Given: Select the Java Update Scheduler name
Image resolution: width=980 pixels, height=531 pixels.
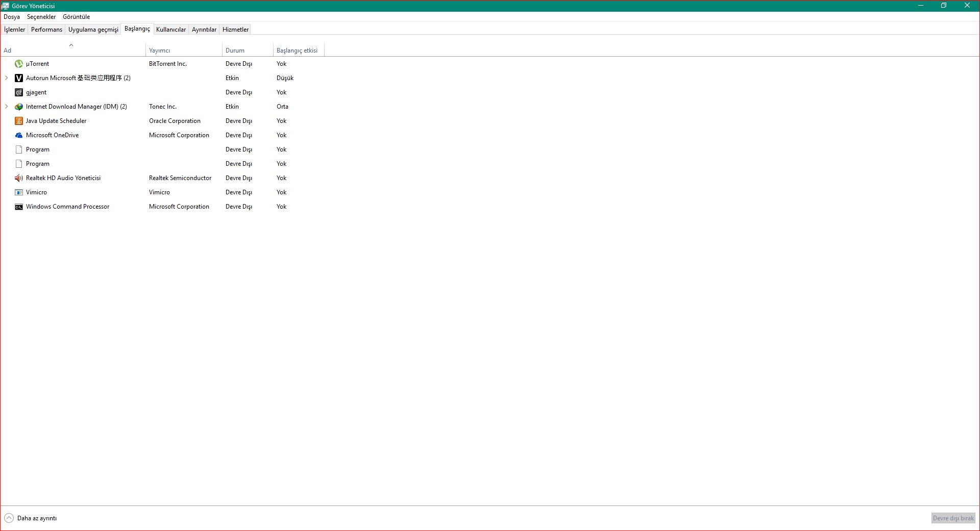Looking at the screenshot, I should pos(56,121).
